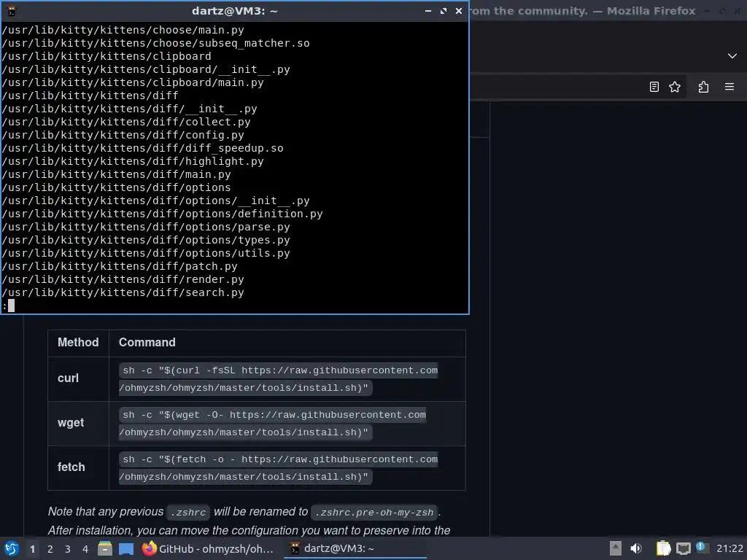Screen dimensions: 747x560
Task: Open the volume control in the tray
Action: [x=636, y=548]
